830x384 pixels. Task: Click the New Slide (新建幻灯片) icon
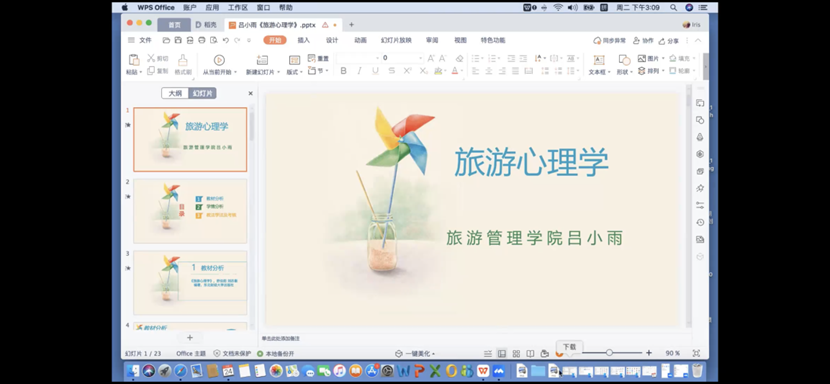tap(262, 60)
